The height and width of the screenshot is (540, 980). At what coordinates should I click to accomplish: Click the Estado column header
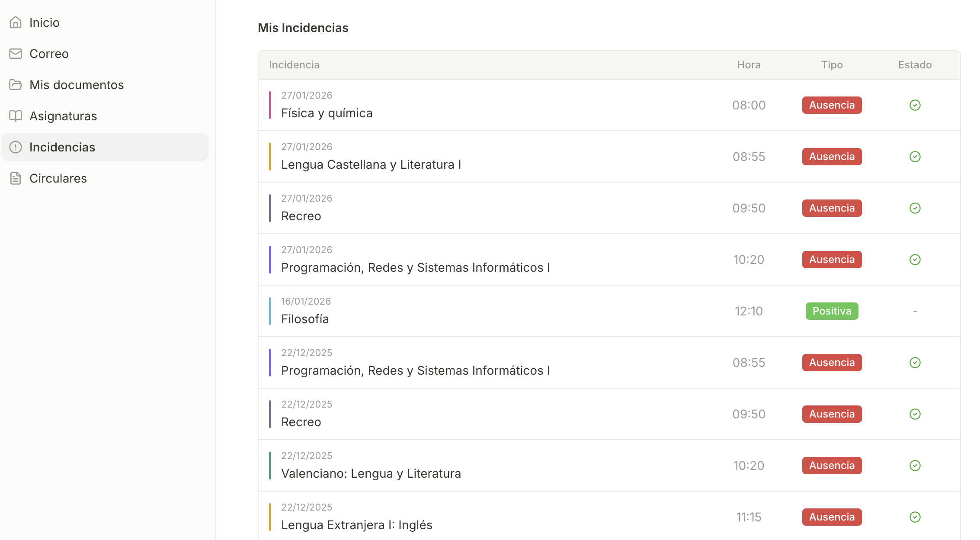[915, 65]
